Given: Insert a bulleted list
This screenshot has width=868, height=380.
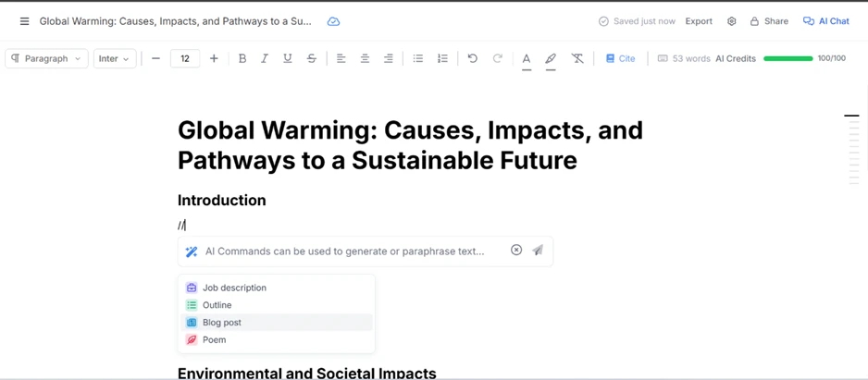Looking at the screenshot, I should point(418,58).
